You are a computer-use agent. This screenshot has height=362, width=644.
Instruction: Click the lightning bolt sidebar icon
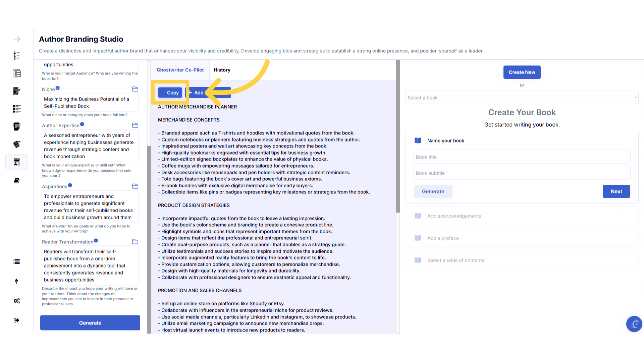[16, 281]
